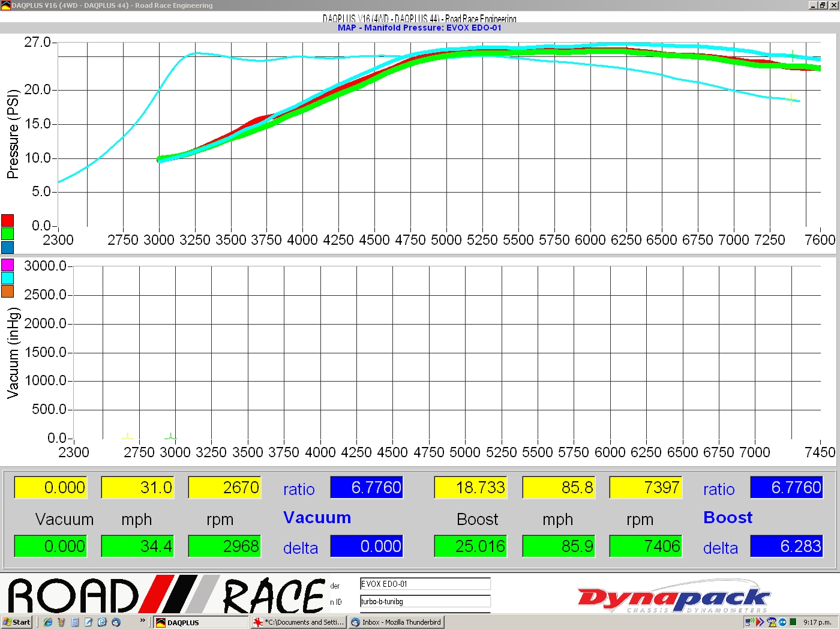
Task: Select the green run color swatch
Action: [x=7, y=233]
